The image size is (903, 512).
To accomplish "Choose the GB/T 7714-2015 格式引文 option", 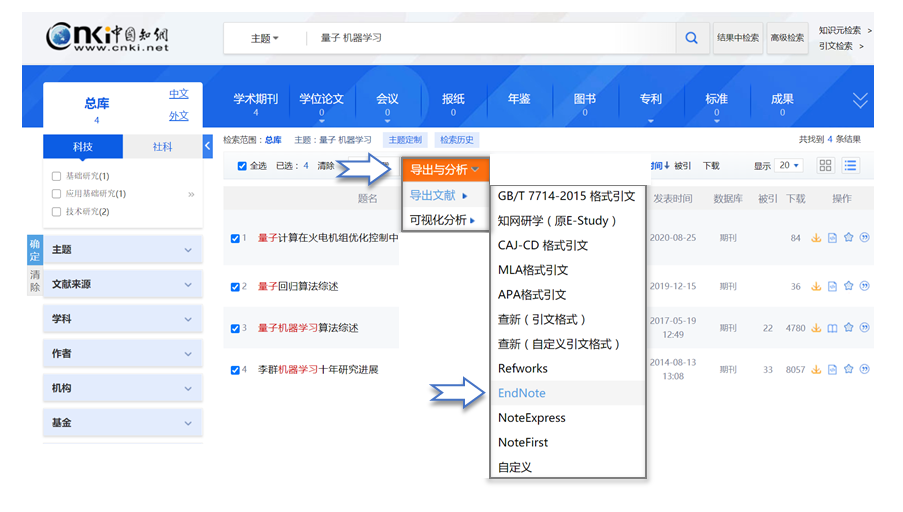I will tap(567, 196).
